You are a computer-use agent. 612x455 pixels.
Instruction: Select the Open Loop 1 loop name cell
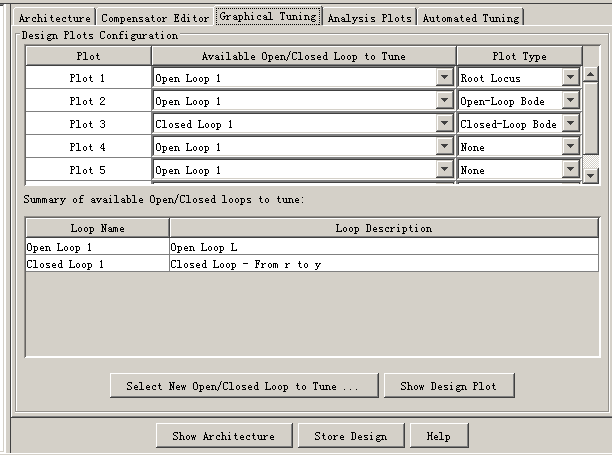pos(97,247)
